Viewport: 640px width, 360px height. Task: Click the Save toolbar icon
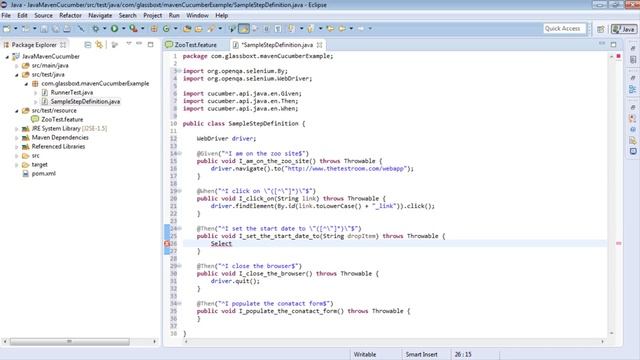44,29
